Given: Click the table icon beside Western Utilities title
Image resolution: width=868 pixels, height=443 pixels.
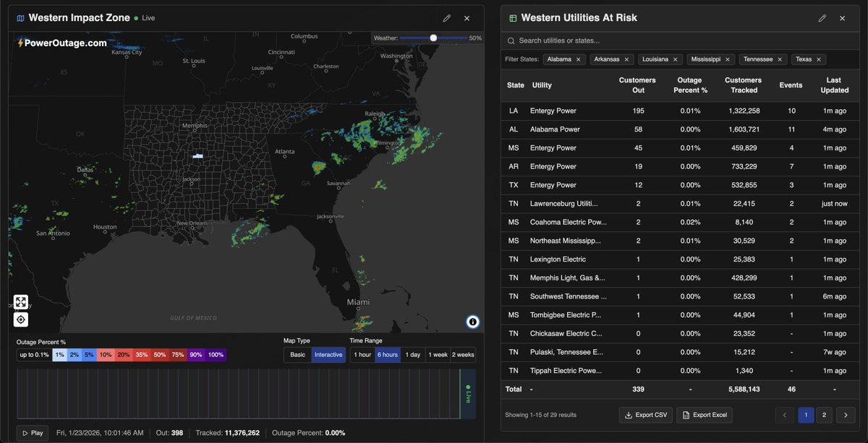Looking at the screenshot, I should point(513,18).
